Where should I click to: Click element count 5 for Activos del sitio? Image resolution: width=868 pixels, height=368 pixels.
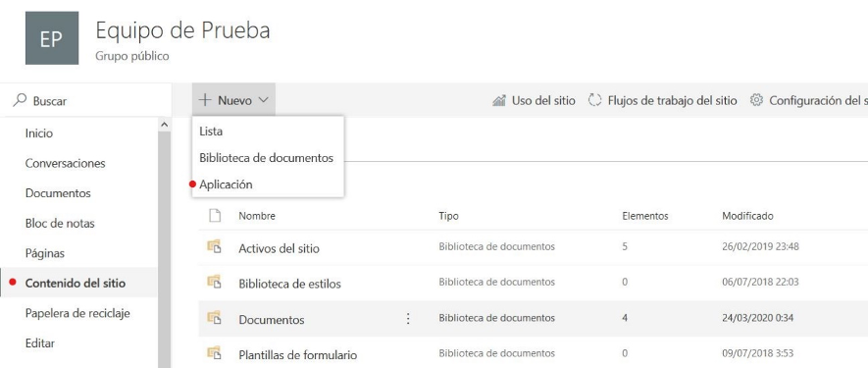pyautogui.click(x=625, y=246)
